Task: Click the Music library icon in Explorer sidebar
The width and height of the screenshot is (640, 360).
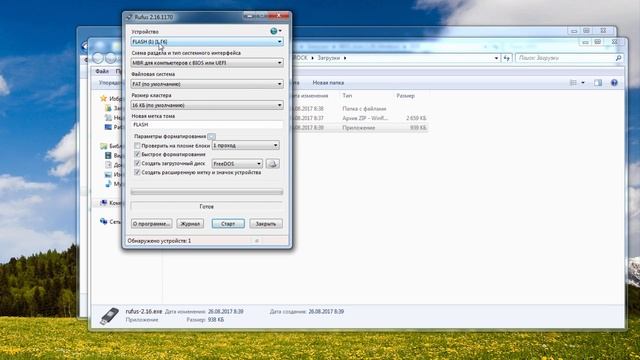Action: (x=108, y=184)
